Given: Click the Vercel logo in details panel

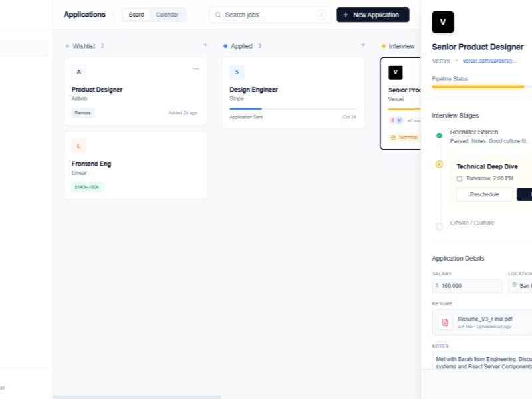Looking at the screenshot, I should tap(442, 22).
